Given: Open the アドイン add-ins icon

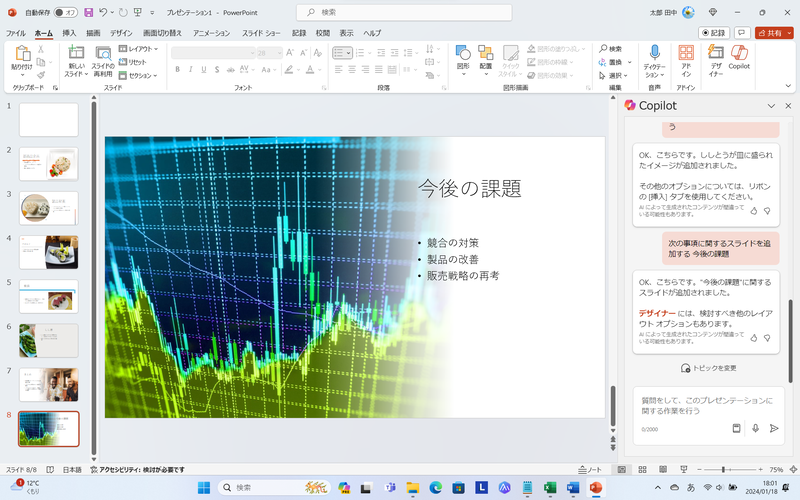Looking at the screenshot, I should click(x=686, y=53).
